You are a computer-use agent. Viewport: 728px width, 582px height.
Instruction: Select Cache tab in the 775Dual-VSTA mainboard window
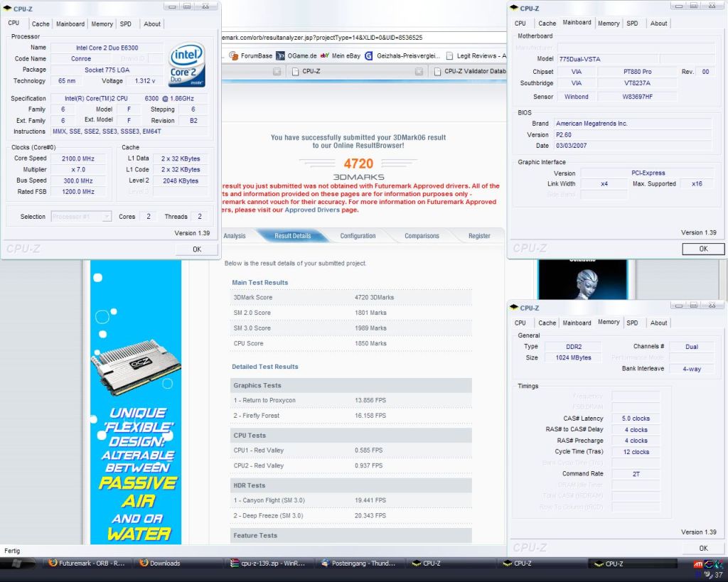pos(547,23)
